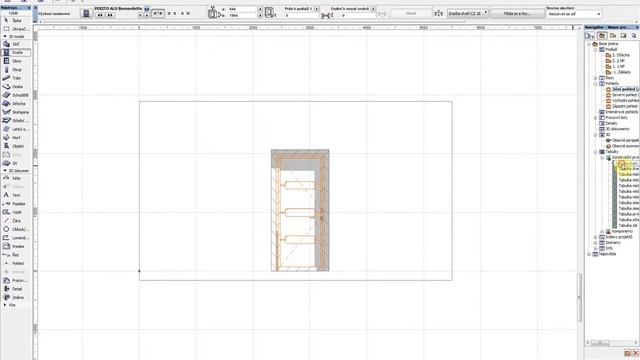Select the Střešní okno skylight tool
The height and width of the screenshot is (360, 640).
pyautogui.click(x=16, y=121)
